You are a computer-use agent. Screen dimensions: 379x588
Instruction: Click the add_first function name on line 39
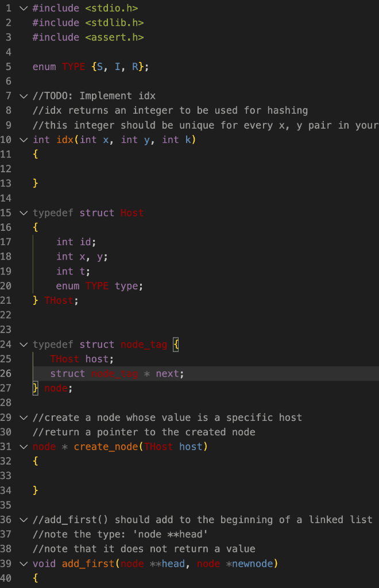[x=88, y=564]
